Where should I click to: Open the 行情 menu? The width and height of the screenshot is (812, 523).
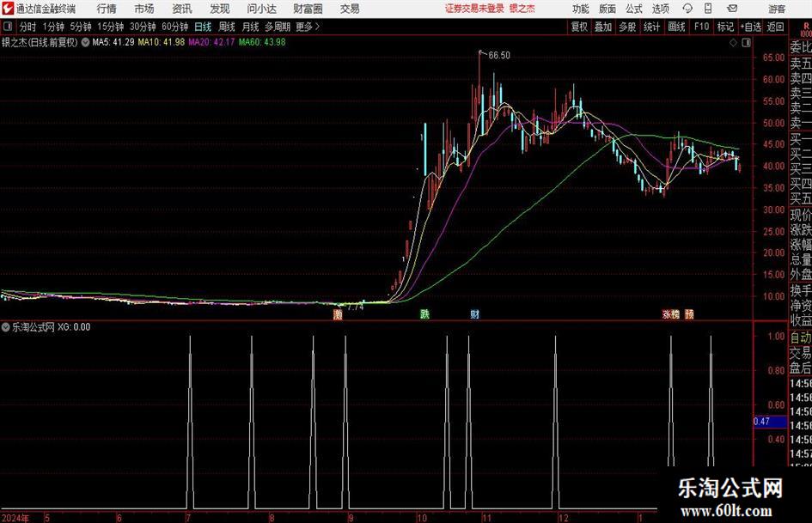pos(107,9)
